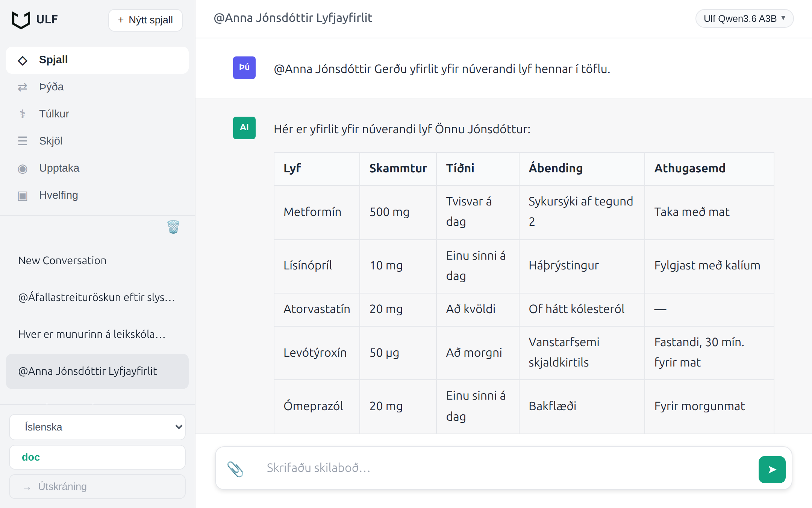The width and height of the screenshot is (812, 508).
Task: Open the Spjall diamond icon
Action: click(x=23, y=60)
